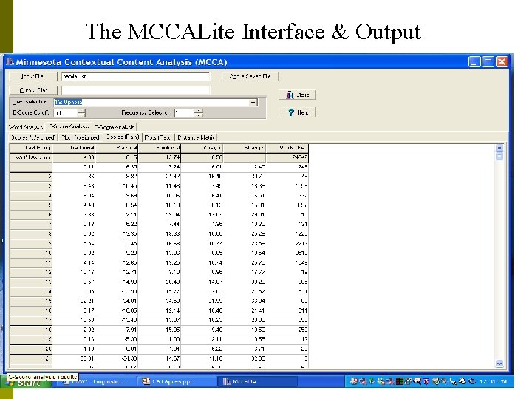Click the Output File button
Image resolution: width=532 pixels, height=399 pixels.
[x=33, y=90]
